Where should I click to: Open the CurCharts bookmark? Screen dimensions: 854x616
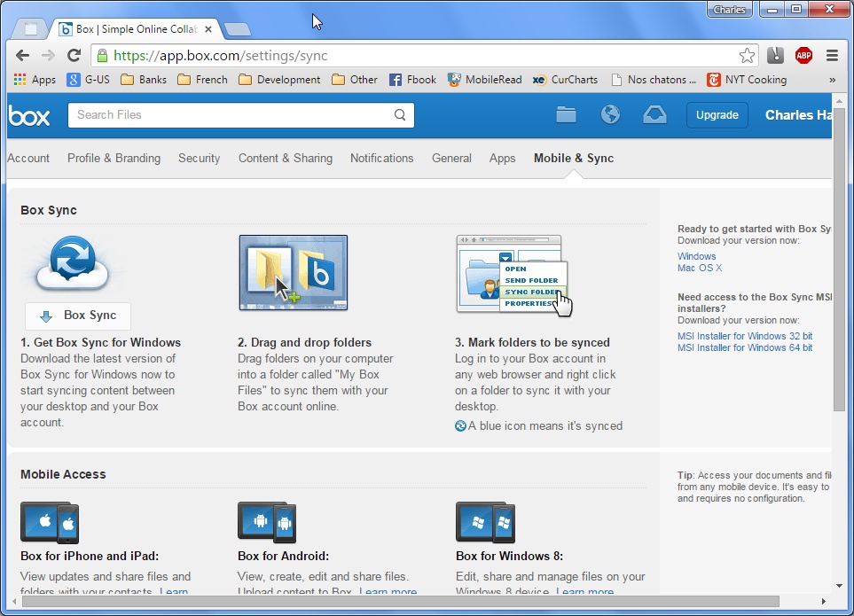[565, 80]
